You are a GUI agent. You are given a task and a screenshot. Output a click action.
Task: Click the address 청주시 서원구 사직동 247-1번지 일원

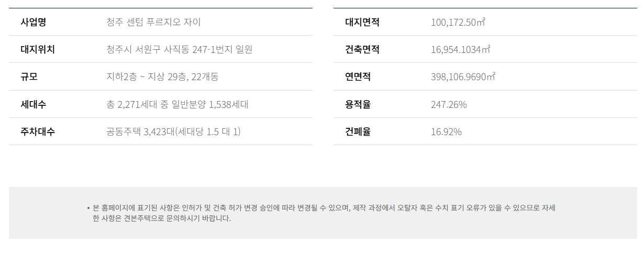179,49
